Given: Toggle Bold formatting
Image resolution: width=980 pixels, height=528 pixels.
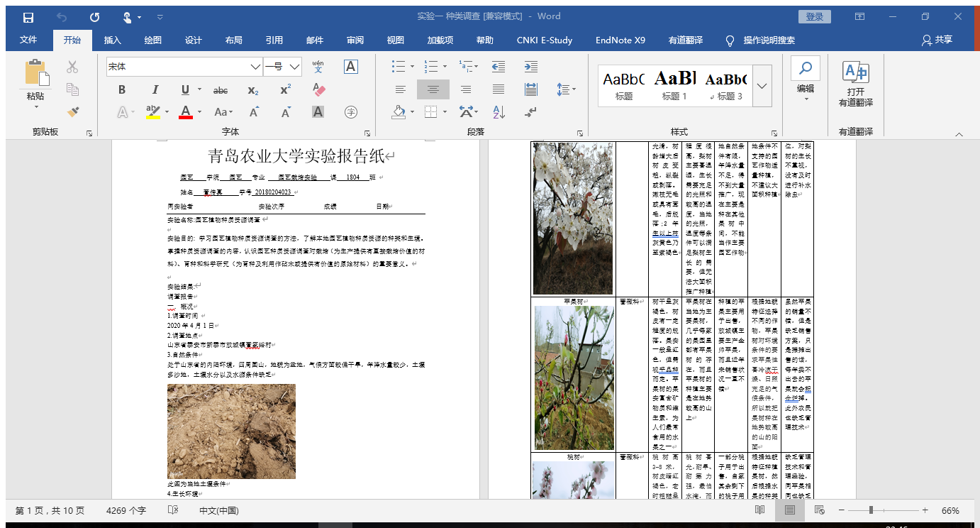Looking at the screenshot, I should click(122, 90).
